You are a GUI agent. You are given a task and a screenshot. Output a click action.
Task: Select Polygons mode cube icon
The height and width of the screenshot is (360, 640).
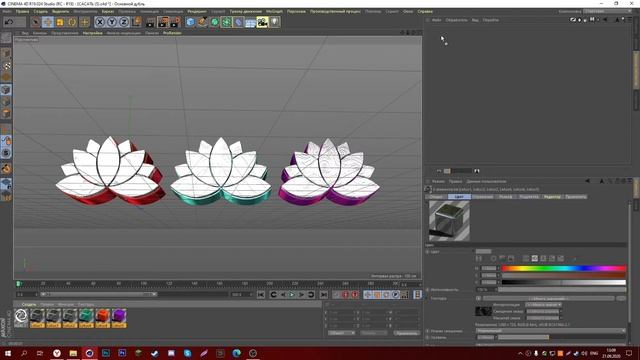pyautogui.click(x=6, y=113)
